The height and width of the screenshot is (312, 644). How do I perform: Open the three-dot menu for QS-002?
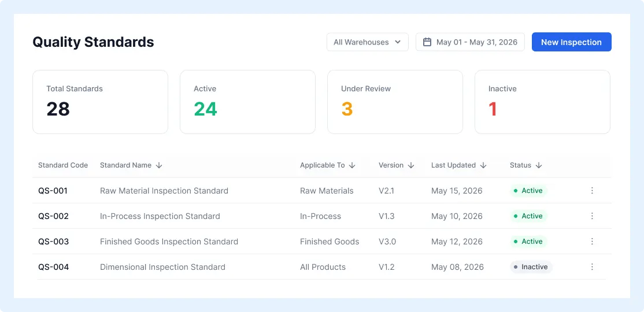[x=592, y=216]
